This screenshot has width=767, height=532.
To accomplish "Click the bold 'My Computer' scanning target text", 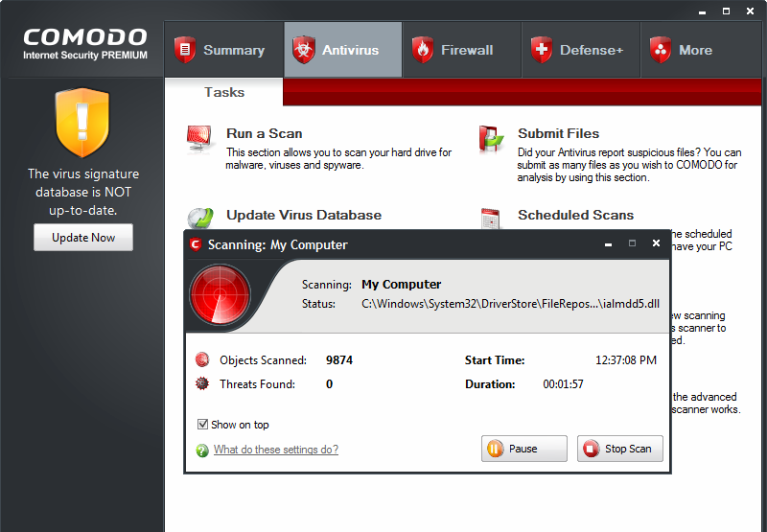I will (x=401, y=285).
